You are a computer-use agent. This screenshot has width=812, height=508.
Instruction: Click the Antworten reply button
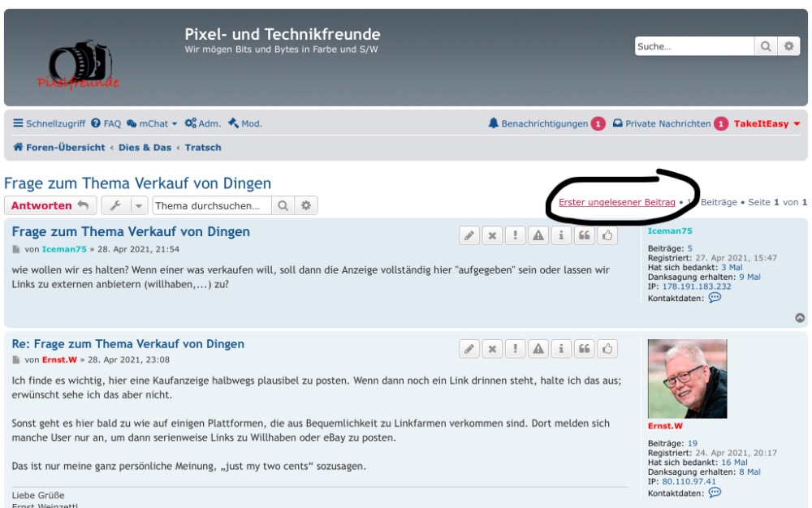click(x=50, y=206)
